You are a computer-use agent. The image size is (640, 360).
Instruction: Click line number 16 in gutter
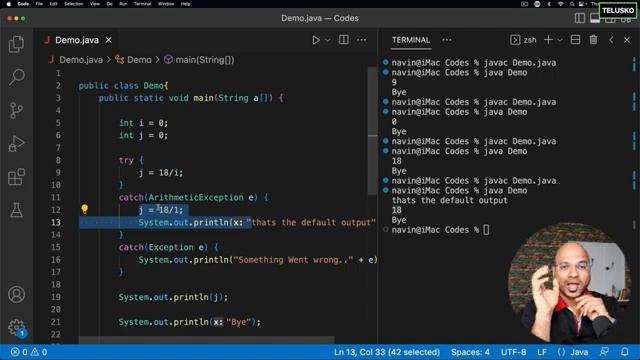click(x=56, y=260)
